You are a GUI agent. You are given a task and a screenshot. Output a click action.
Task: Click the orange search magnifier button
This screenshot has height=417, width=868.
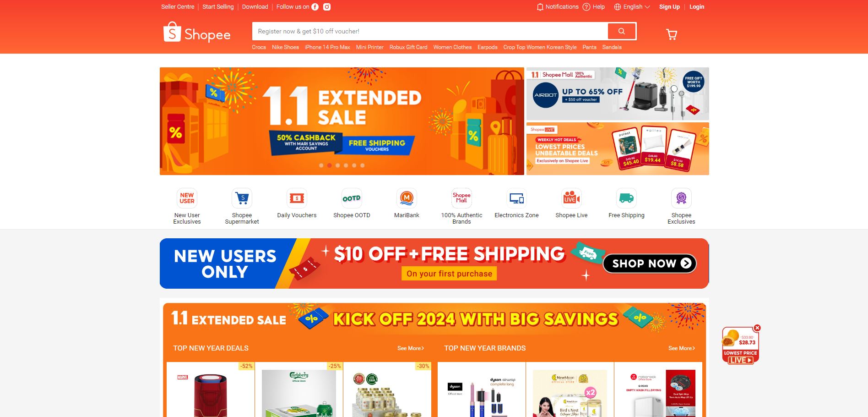(x=621, y=31)
